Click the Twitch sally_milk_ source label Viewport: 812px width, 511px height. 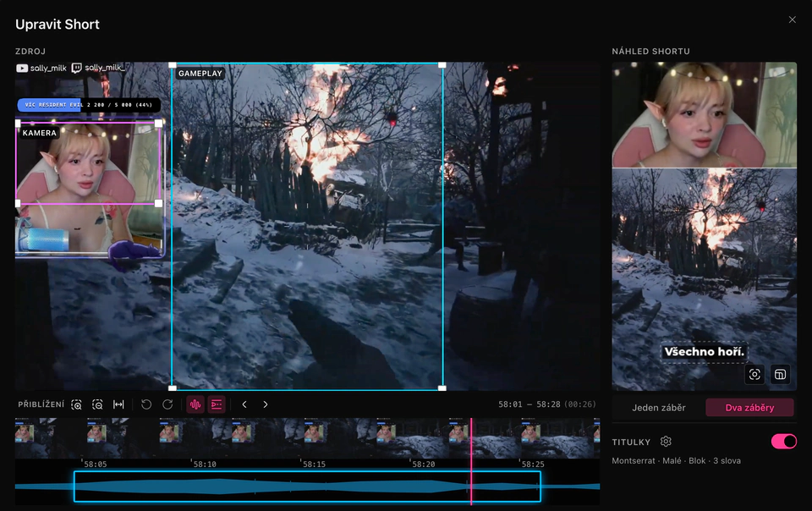pos(98,68)
